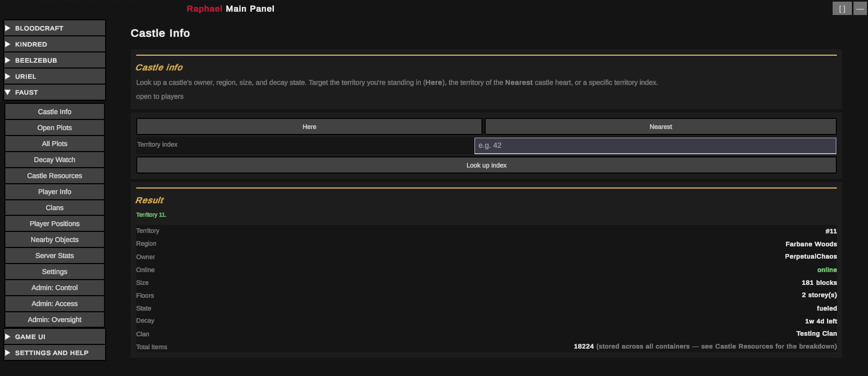Click the green online status value

(x=827, y=270)
